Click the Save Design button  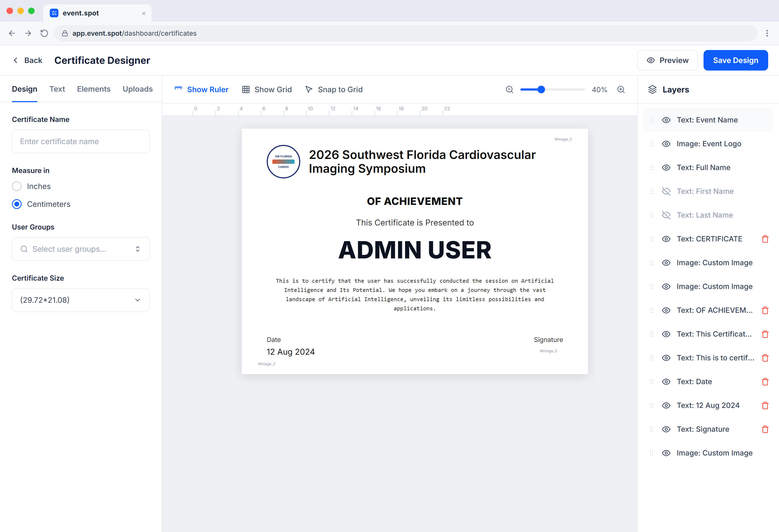tap(735, 60)
